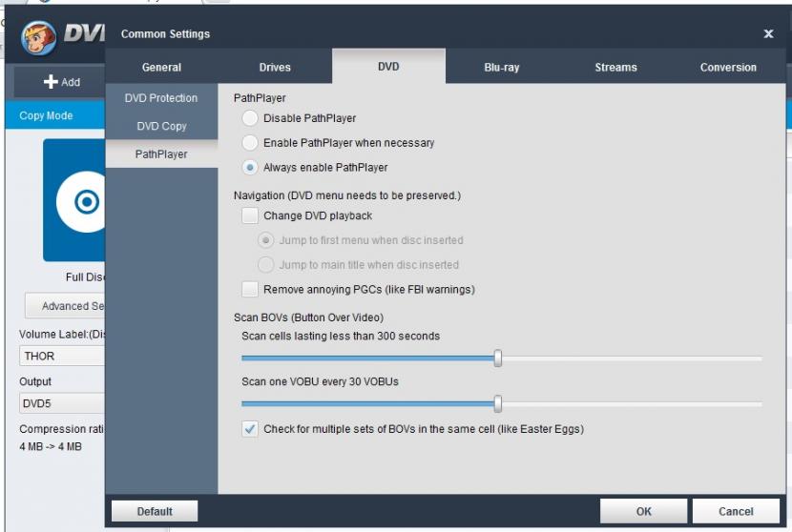
Task: Select Disable PathPlayer radio button
Action: point(249,118)
